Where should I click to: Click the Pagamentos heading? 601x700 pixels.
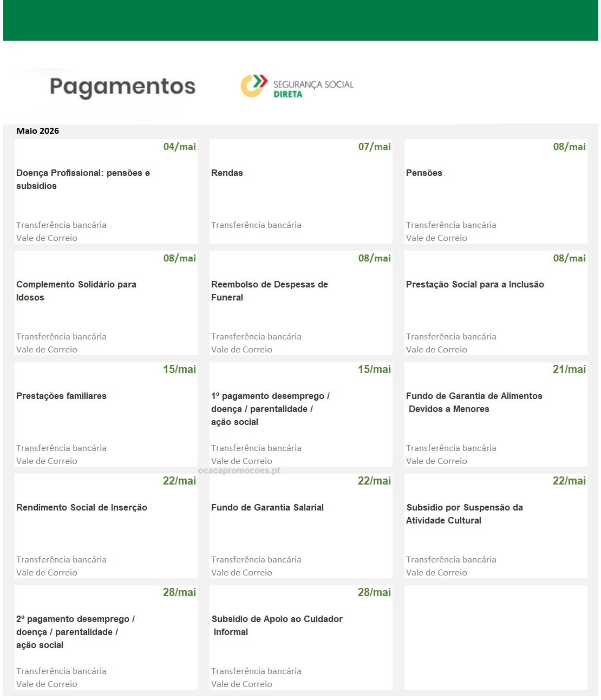122,87
